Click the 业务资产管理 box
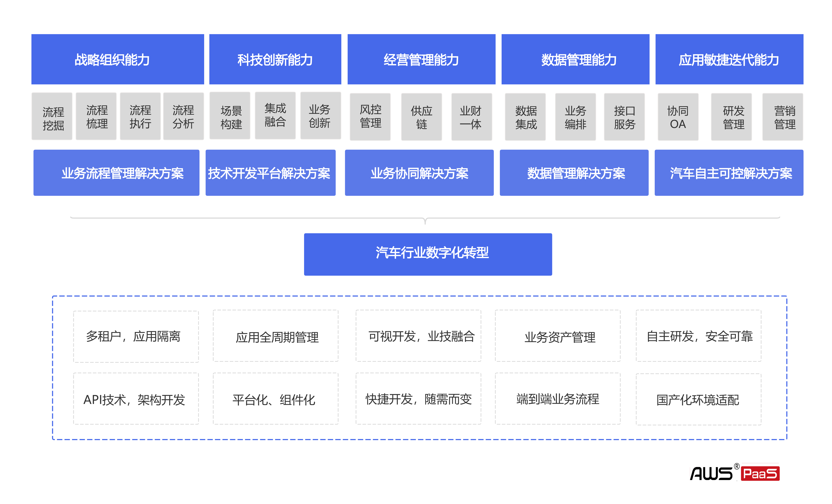Screen dimensions: 832x504 coord(558,336)
